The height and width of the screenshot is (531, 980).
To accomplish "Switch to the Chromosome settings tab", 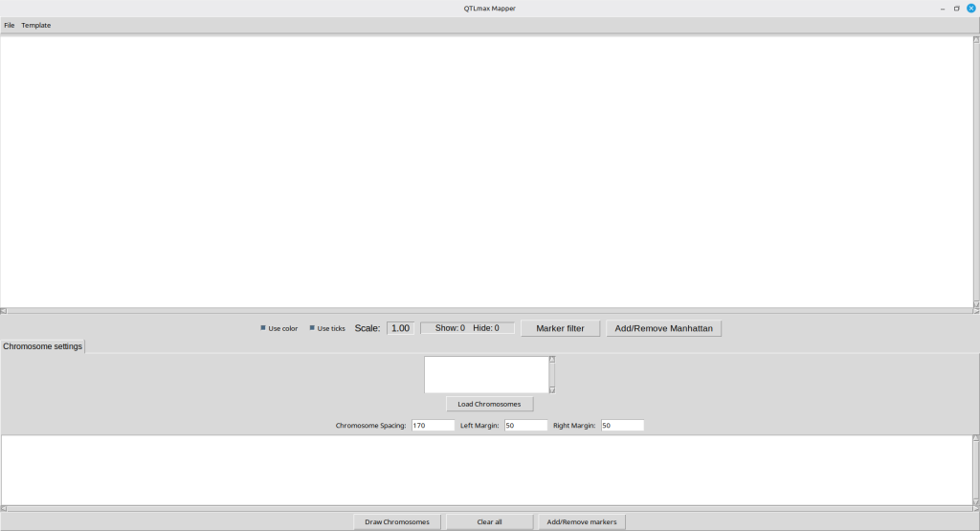I will [43, 346].
